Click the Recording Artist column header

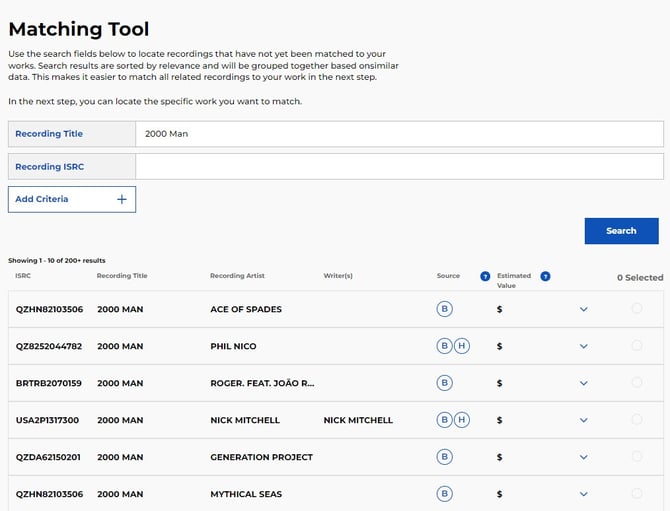[x=237, y=276]
